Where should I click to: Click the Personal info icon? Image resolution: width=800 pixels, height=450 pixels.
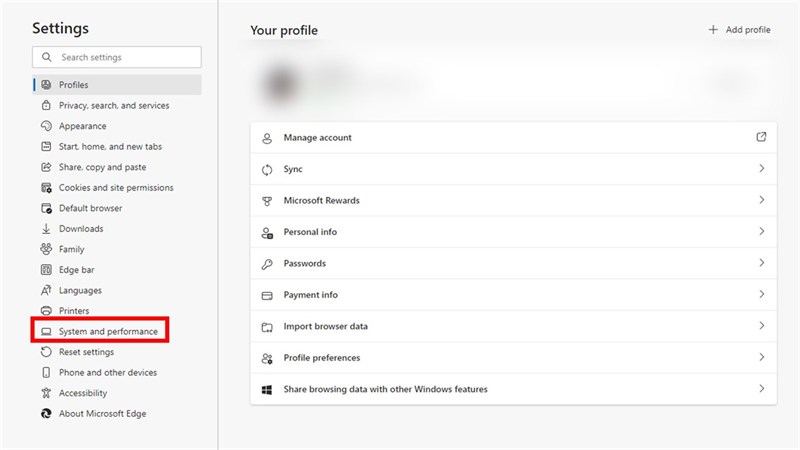[x=267, y=233]
